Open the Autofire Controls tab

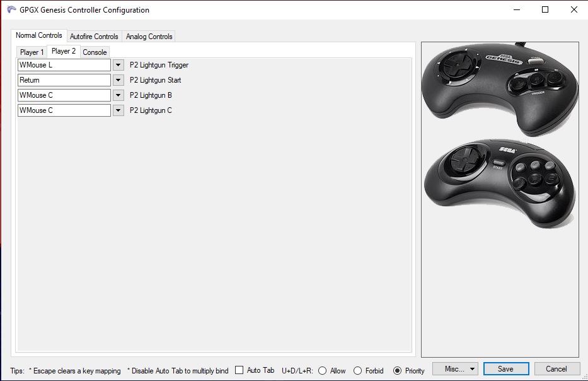point(94,37)
